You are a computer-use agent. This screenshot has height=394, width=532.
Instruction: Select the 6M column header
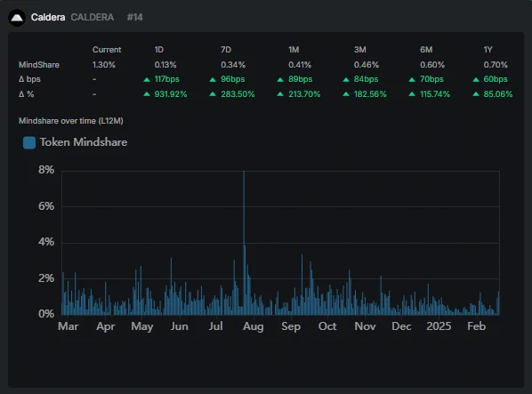coord(426,50)
